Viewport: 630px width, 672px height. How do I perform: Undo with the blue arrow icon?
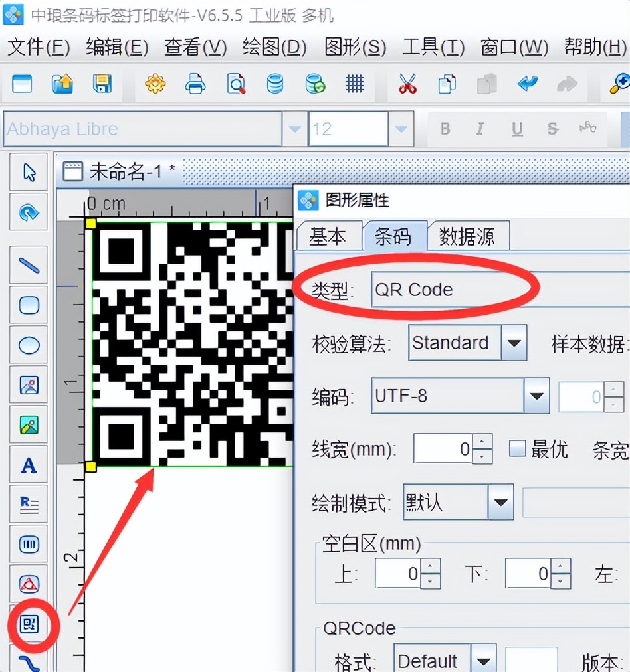point(528,83)
